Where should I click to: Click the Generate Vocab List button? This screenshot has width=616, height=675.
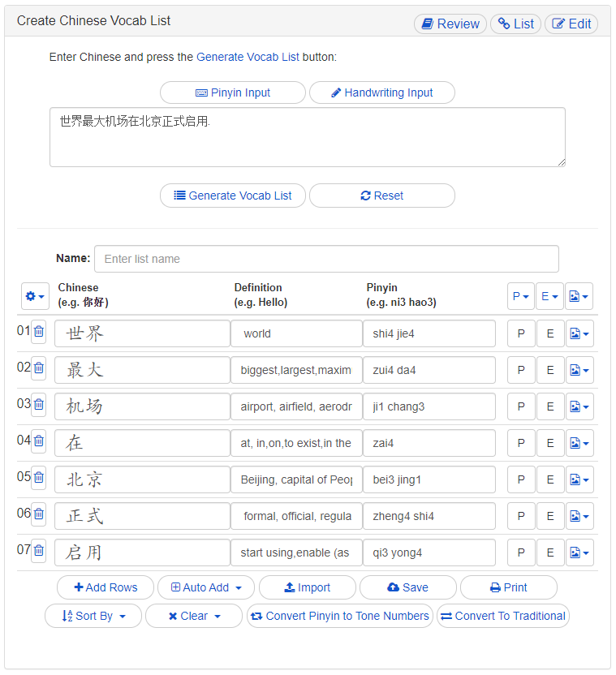[x=233, y=196]
